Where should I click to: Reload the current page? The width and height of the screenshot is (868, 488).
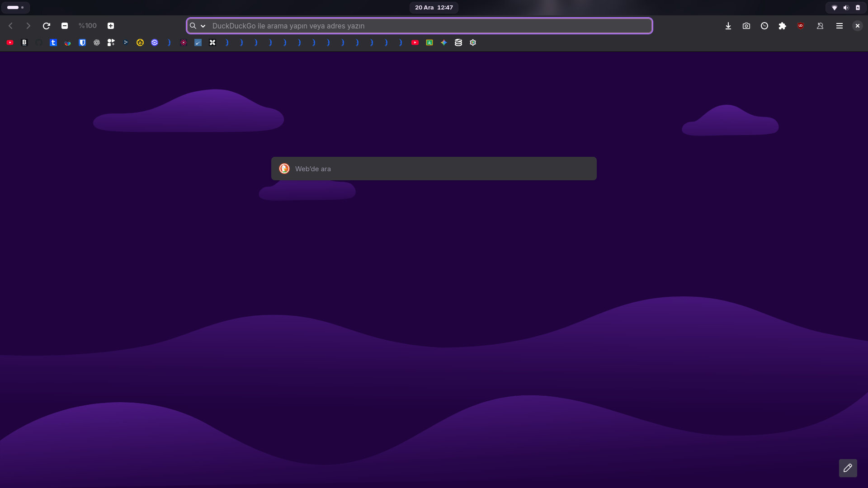[x=47, y=26]
